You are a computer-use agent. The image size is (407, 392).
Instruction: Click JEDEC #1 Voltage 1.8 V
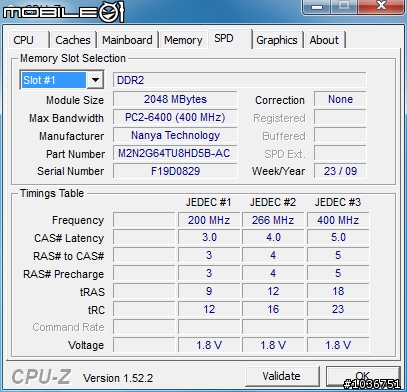click(x=209, y=345)
